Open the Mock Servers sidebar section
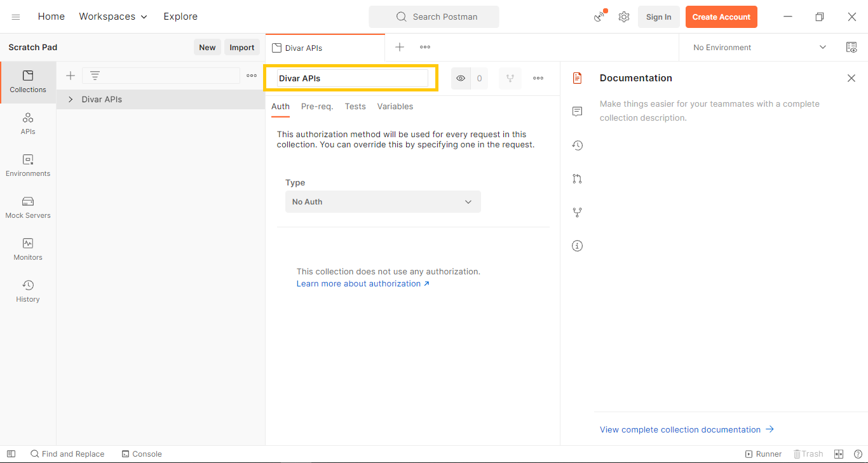868x463 pixels. coord(28,208)
